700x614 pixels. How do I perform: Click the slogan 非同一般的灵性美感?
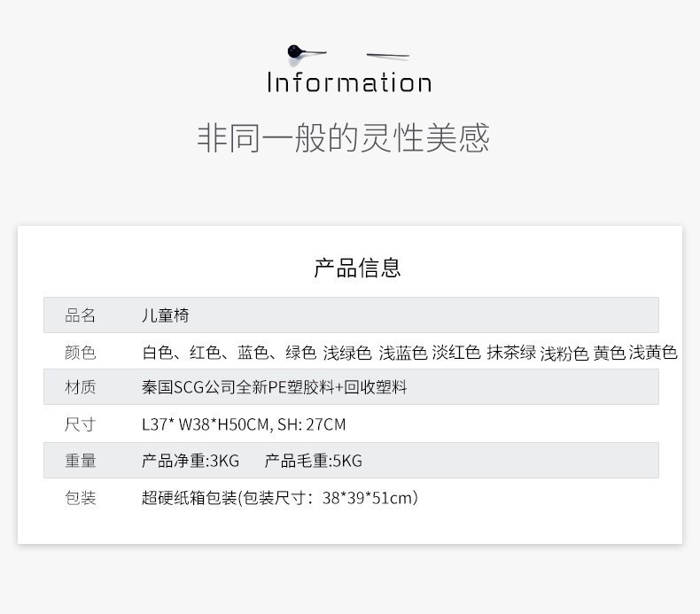(343, 138)
